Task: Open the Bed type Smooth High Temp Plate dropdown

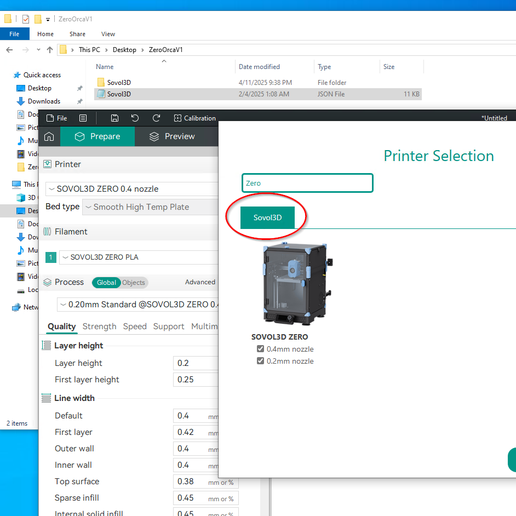Action: click(151, 207)
